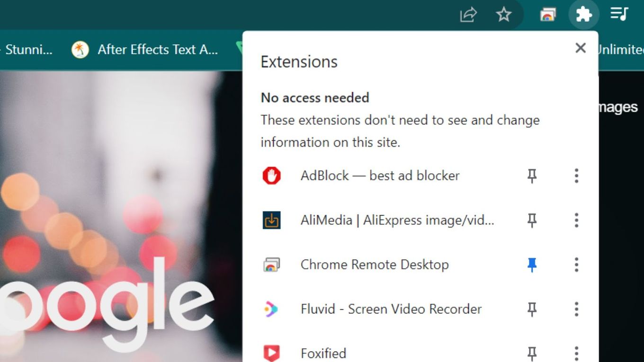Pin Fluvid Screen Video Recorder to toolbar
Image resolution: width=644 pixels, height=362 pixels.
(x=532, y=309)
